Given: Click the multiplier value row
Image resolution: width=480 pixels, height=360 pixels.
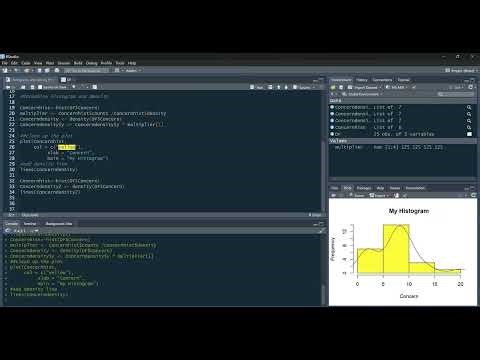Looking at the screenshot, I should (x=402, y=147).
